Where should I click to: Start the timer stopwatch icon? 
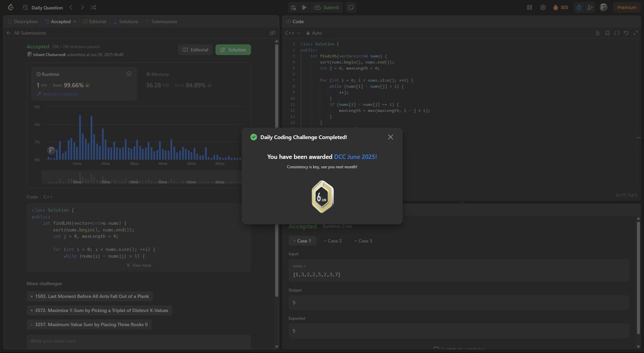pos(579,8)
